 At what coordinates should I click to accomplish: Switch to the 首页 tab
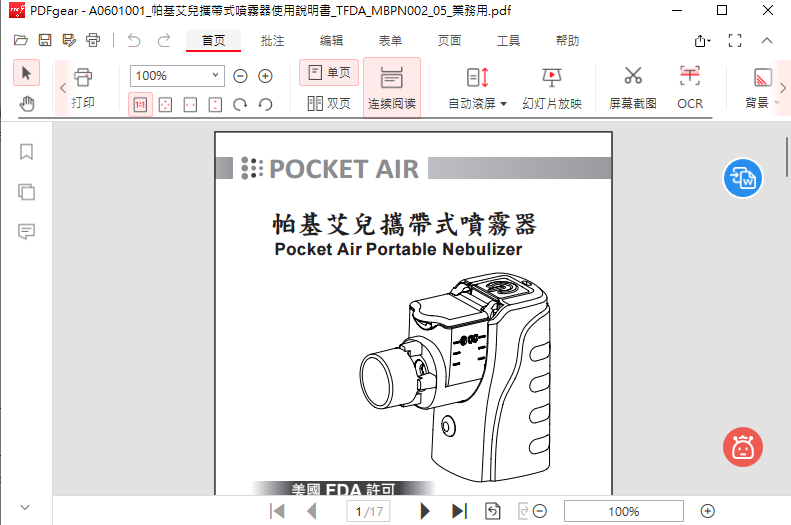point(213,41)
